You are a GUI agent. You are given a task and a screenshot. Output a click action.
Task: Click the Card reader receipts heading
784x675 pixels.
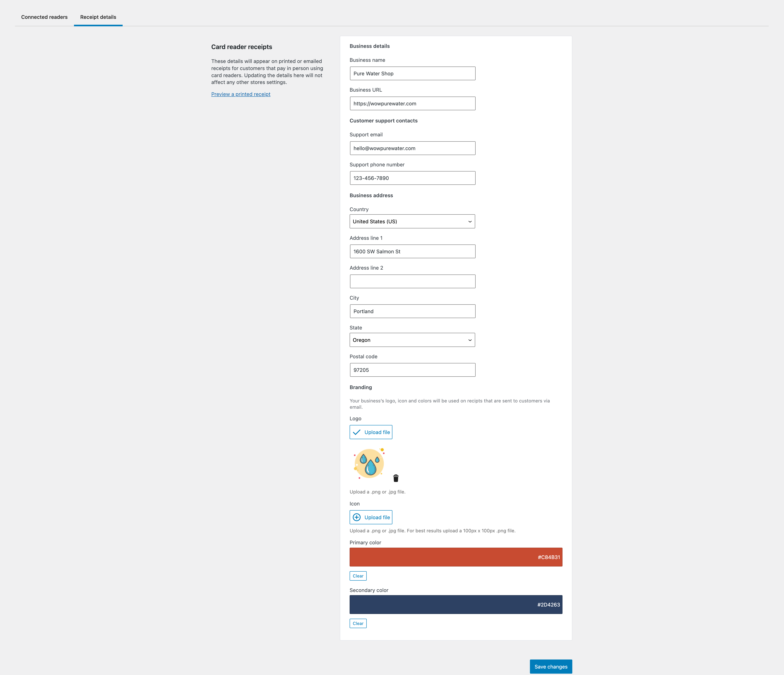click(241, 47)
